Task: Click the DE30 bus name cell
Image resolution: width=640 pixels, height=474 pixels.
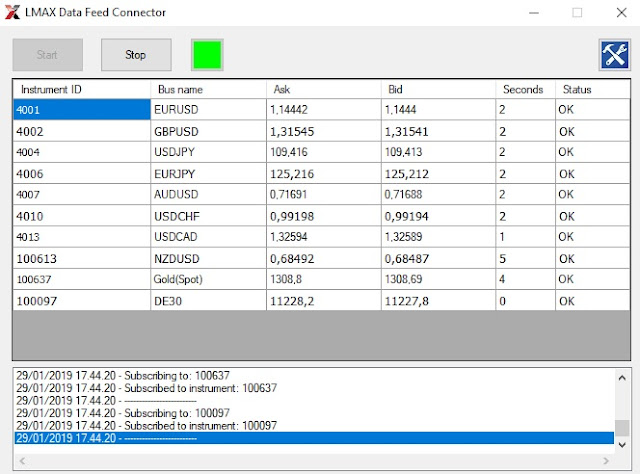Action: pyautogui.click(x=208, y=301)
